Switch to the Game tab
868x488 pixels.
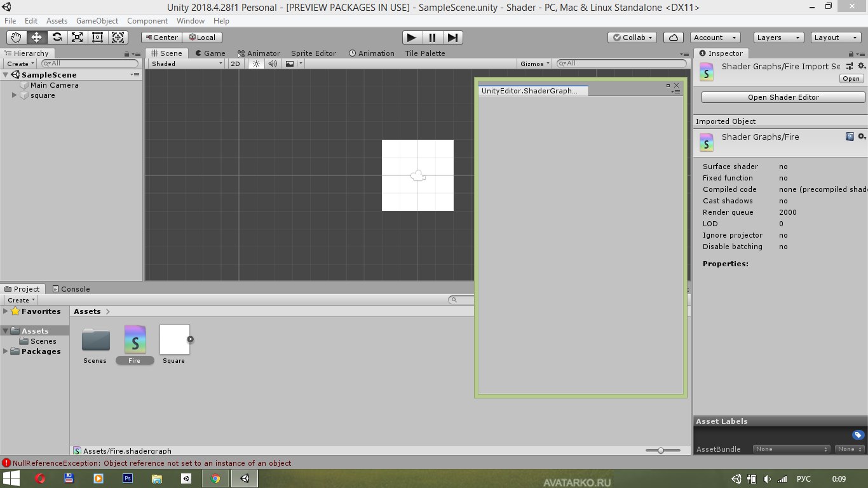[x=210, y=53]
